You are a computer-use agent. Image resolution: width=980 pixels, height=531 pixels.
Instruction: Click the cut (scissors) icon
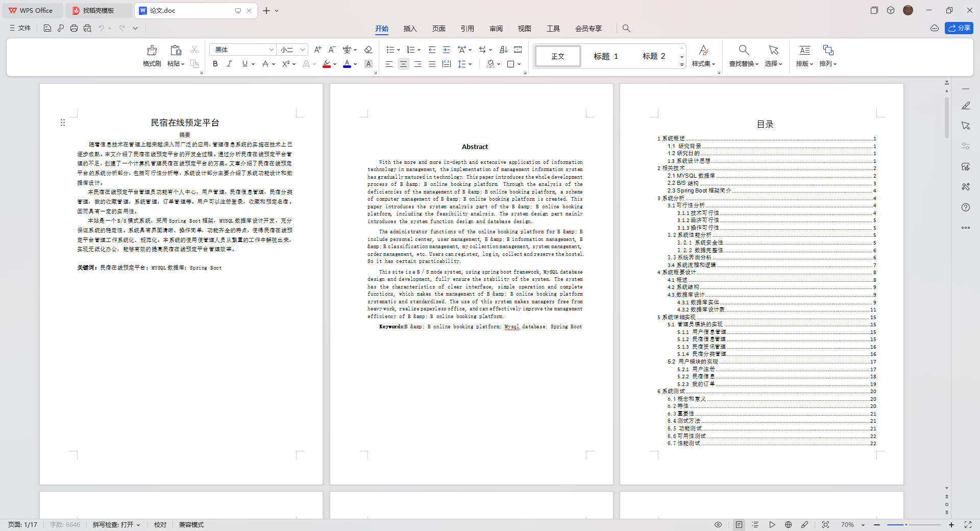[194, 50]
